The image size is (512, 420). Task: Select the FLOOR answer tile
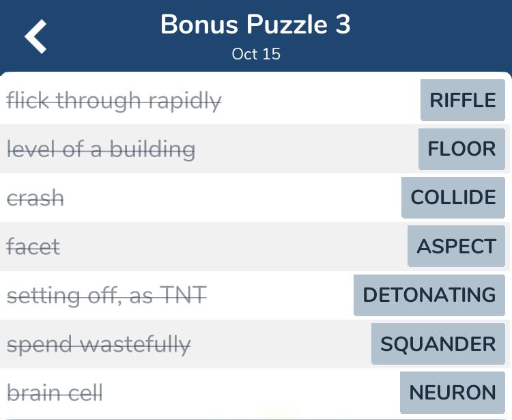461,149
